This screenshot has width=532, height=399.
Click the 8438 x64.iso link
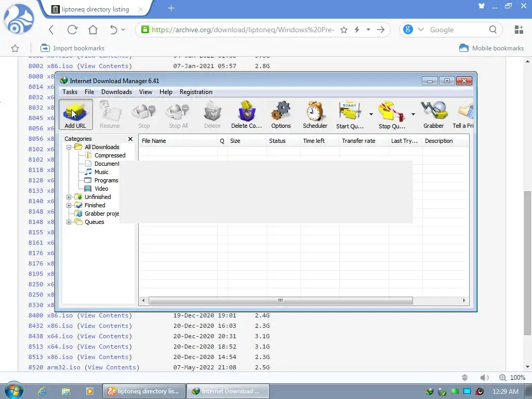[50, 336]
